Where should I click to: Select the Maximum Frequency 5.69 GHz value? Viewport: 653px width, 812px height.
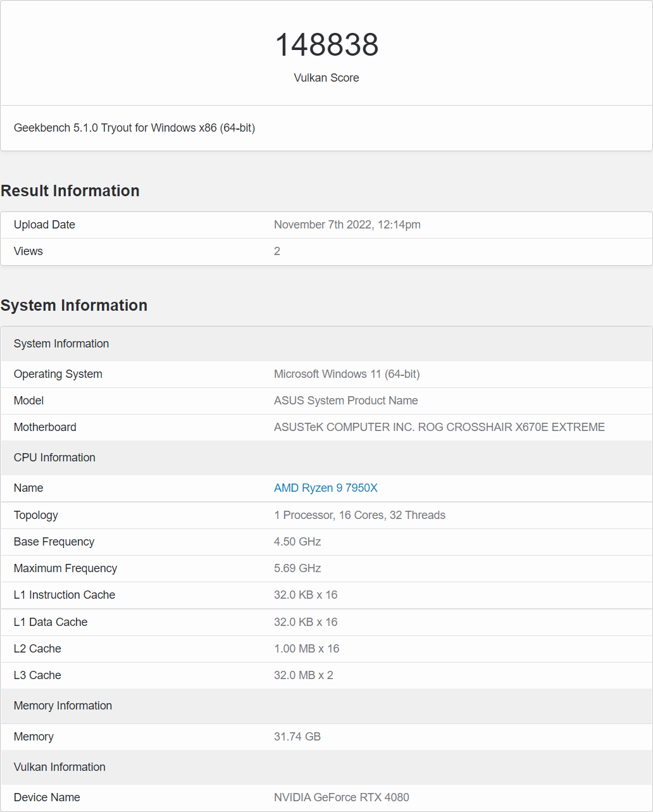pyautogui.click(x=297, y=568)
